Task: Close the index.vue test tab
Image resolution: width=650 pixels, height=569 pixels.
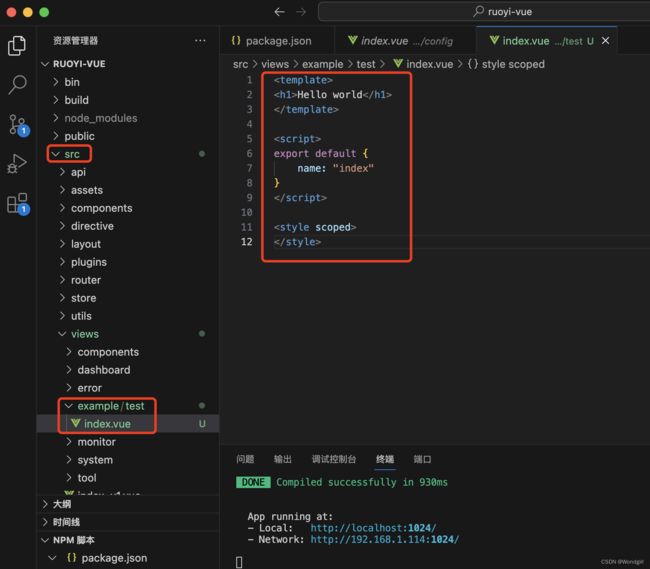Action: pyautogui.click(x=605, y=41)
